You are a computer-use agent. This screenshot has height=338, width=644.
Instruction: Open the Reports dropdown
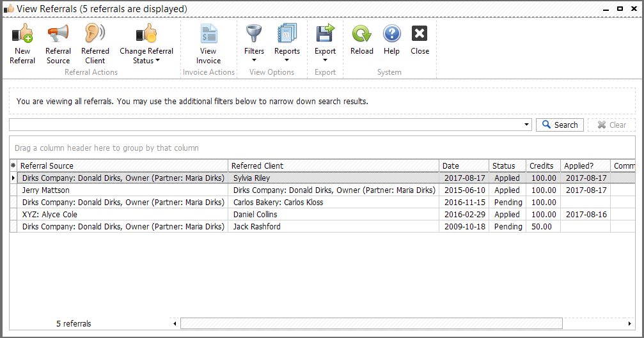[287, 44]
